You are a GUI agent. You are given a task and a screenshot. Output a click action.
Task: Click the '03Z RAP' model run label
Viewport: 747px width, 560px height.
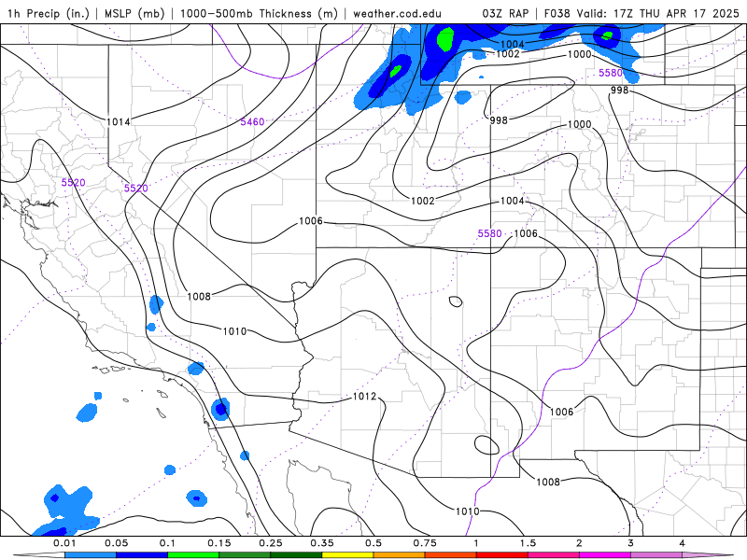tap(505, 13)
